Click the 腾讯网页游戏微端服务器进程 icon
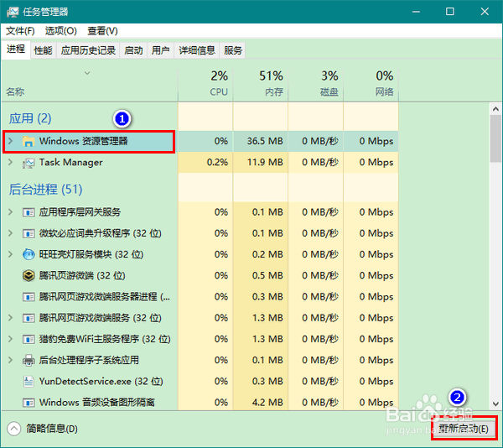The height and width of the screenshot is (448, 503). click(29, 297)
